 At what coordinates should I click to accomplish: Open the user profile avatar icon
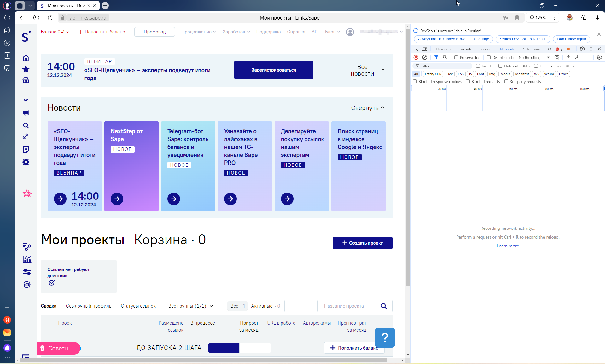350,32
